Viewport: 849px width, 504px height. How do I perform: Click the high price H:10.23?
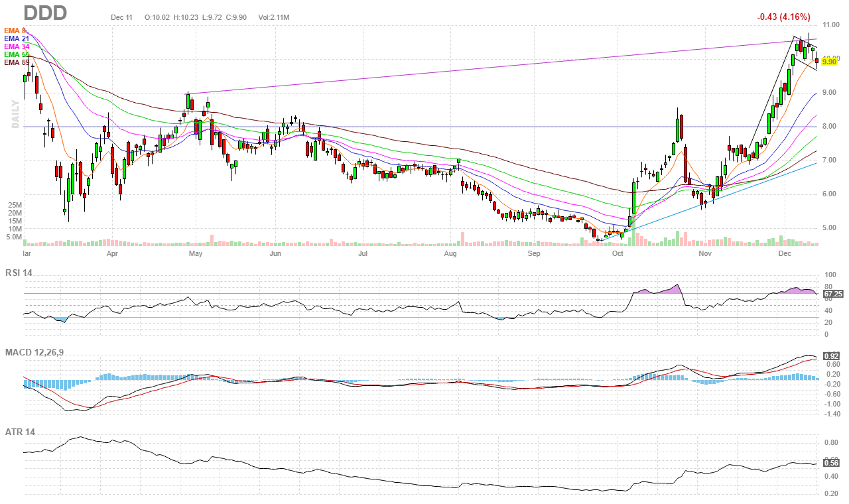(x=186, y=17)
